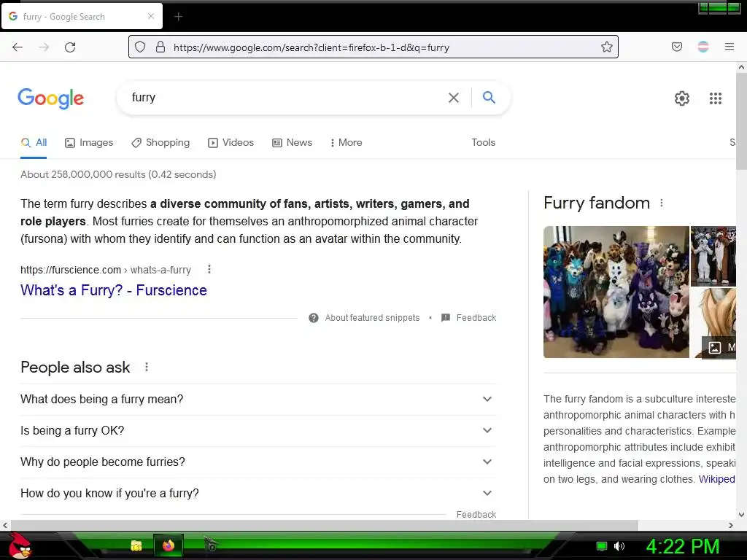
Task: Click the Furry fandom panel title
Action: pos(597,203)
